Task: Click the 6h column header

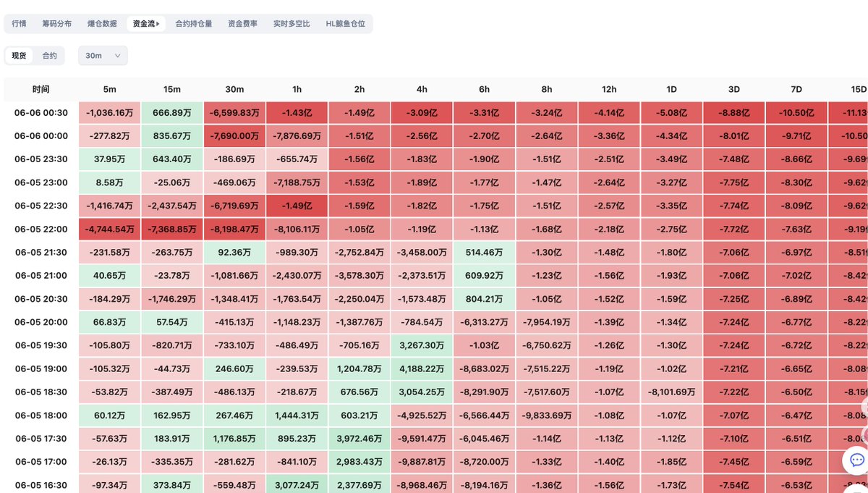Action: [484, 90]
